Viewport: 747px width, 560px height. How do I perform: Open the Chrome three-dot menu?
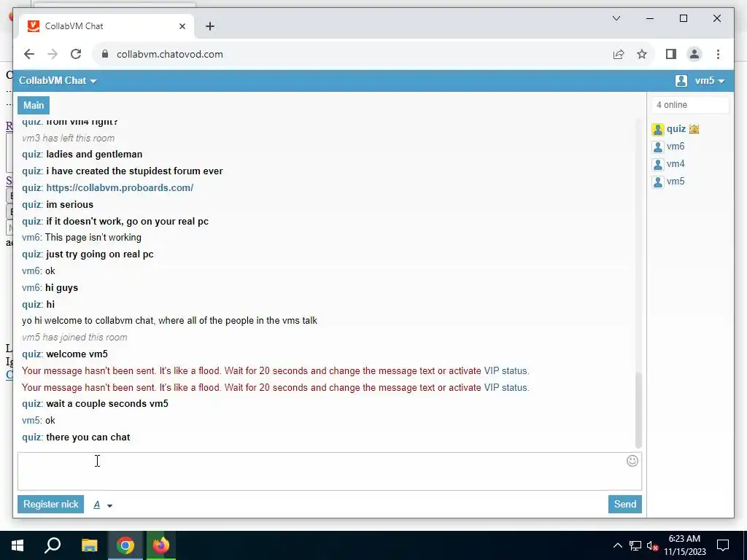718,54
